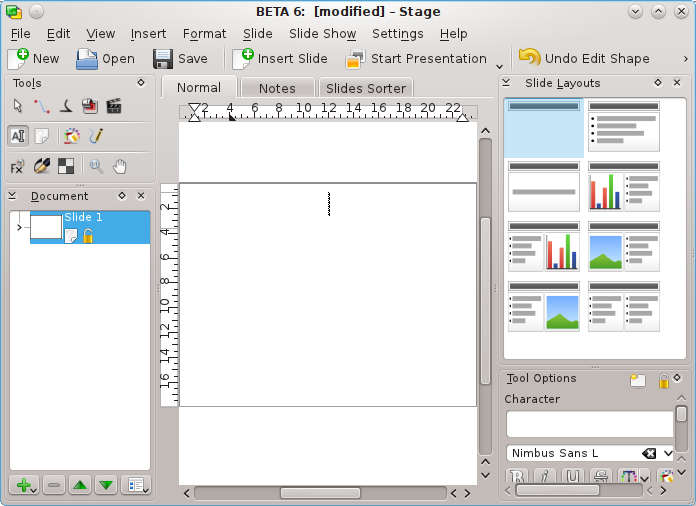Select the checkerboard pattern tool
The image size is (696, 506).
tap(65, 167)
